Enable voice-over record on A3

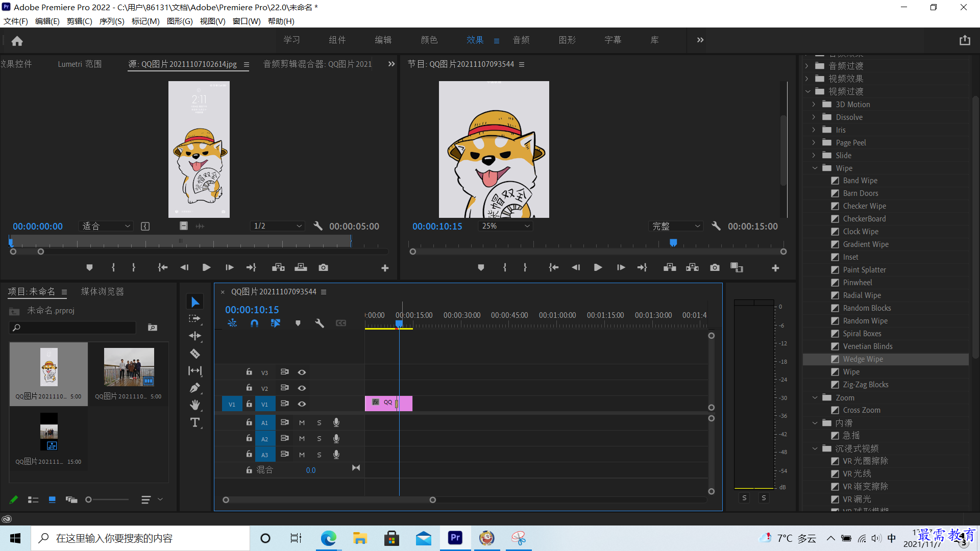coord(336,455)
